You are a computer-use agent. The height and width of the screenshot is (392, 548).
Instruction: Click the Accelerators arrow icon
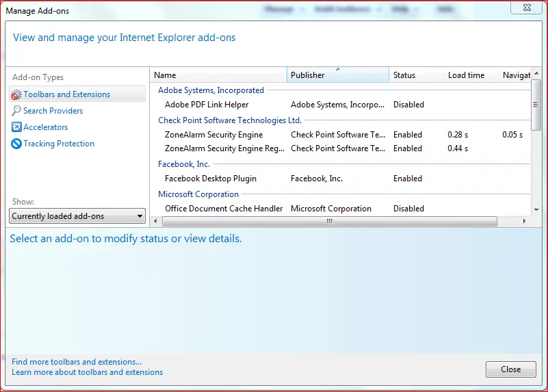(x=16, y=127)
